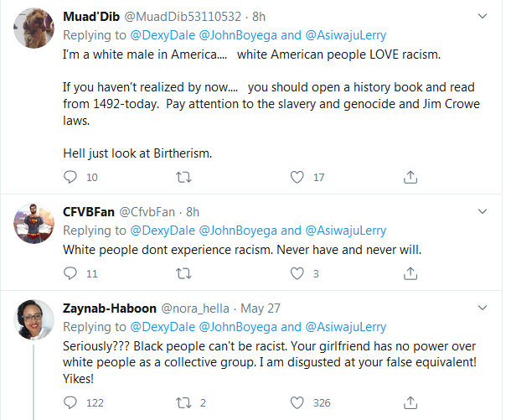
Task: Expand options chevron on Muad'Dib's tweet
Action: (x=483, y=16)
